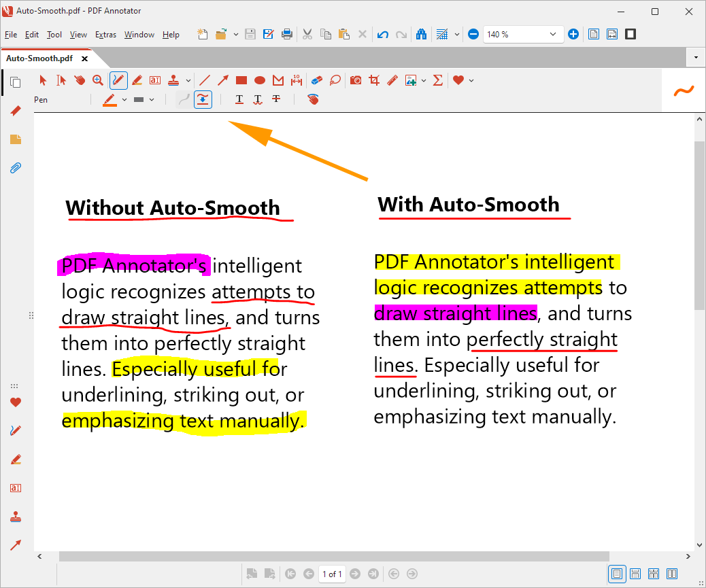
Task: Enable the strikethrough pen mode
Action: [x=276, y=99]
